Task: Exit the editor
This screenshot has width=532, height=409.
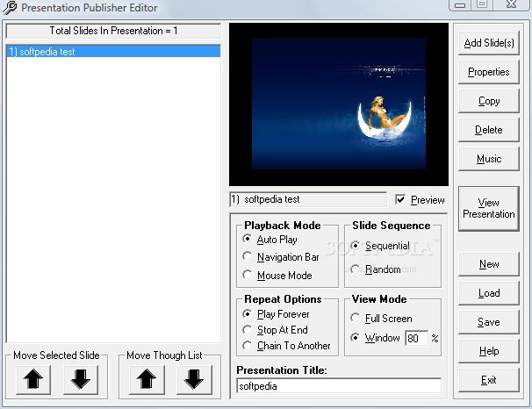Action: [x=489, y=380]
